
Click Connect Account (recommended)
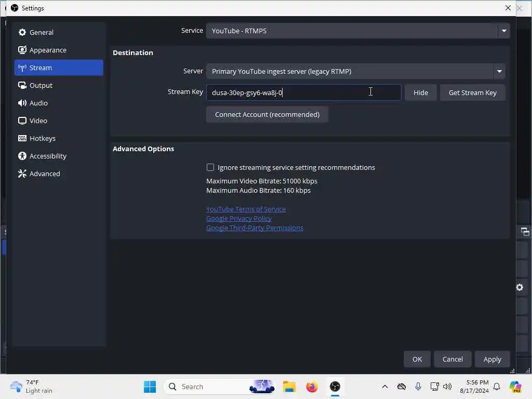[x=267, y=114]
